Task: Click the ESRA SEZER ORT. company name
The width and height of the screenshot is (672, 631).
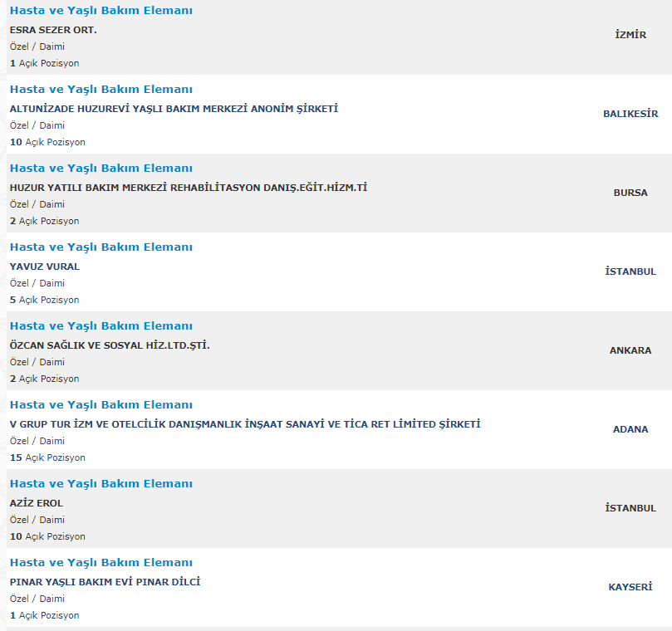Action: pos(53,30)
